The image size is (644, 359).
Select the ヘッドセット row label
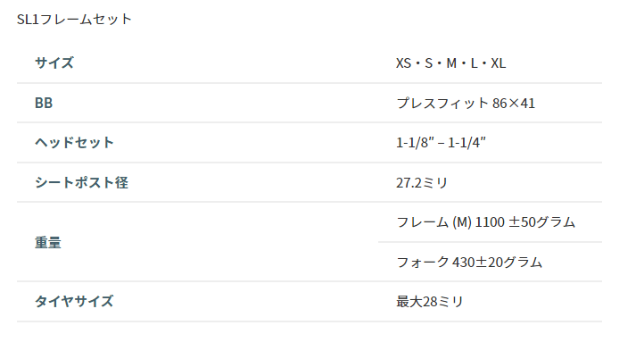coord(74,143)
